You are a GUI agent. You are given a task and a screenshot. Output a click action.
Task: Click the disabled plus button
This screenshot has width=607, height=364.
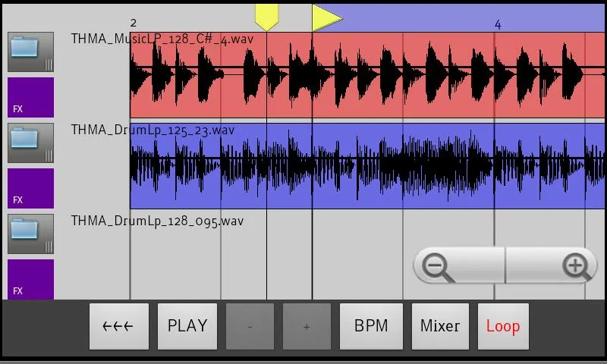pos(307,326)
